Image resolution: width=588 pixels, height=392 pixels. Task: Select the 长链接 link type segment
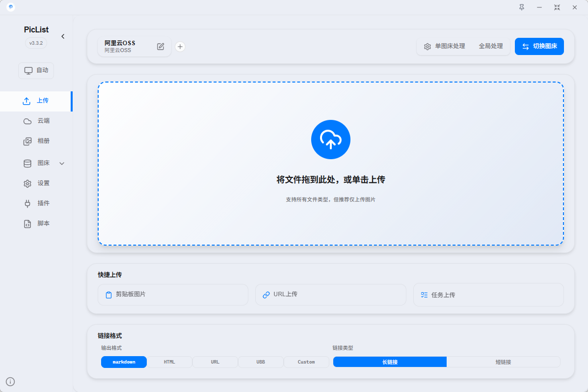pos(390,362)
